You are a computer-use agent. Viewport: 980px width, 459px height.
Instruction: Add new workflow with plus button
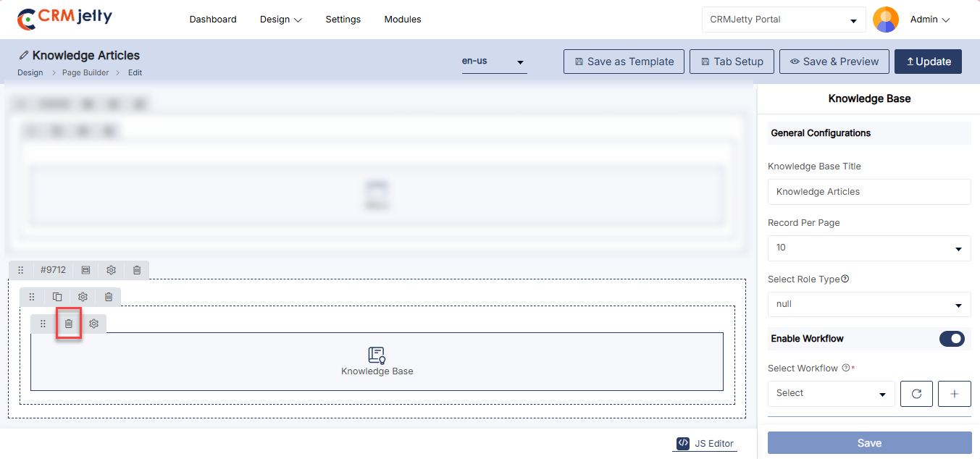954,394
